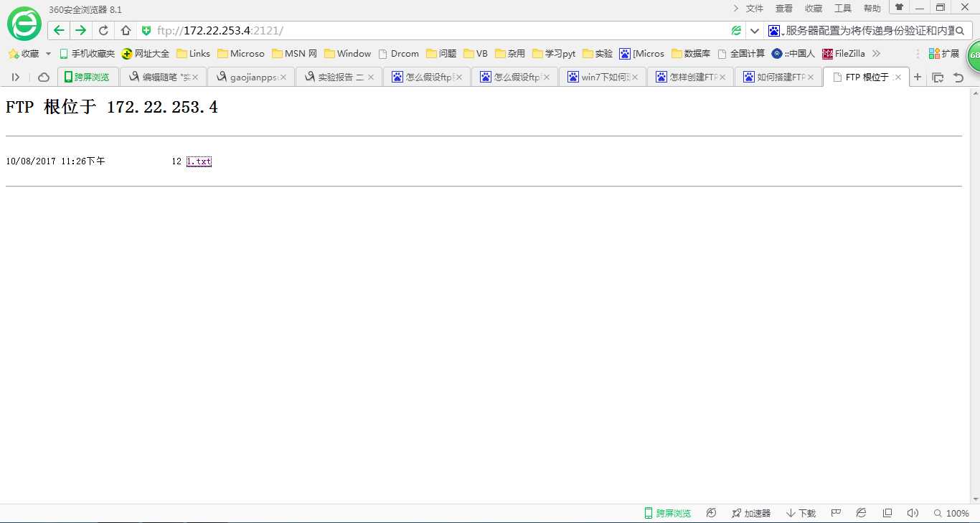This screenshot has width=980, height=523.
Task: Open the ::中国人 bookmark
Action: pyautogui.click(x=793, y=54)
